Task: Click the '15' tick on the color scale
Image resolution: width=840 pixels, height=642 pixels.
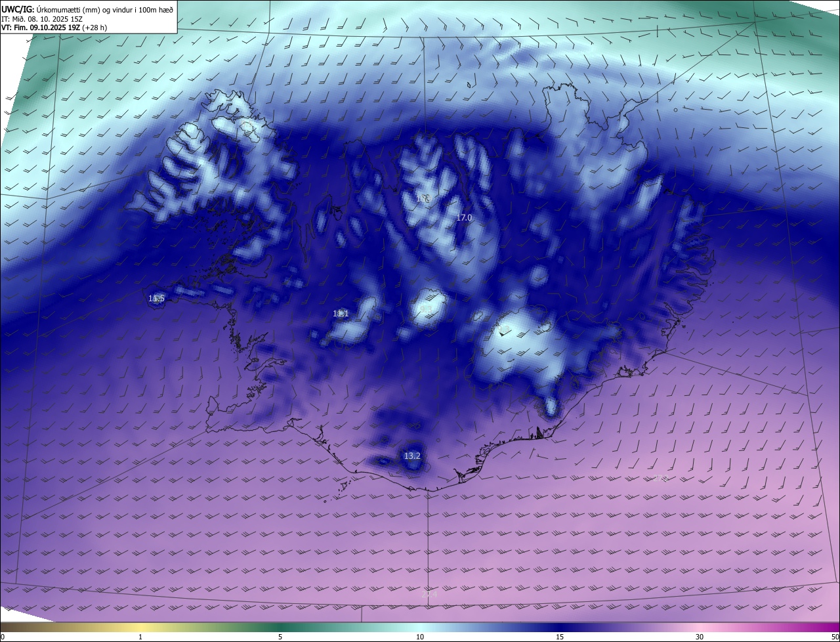Action: click(560, 637)
